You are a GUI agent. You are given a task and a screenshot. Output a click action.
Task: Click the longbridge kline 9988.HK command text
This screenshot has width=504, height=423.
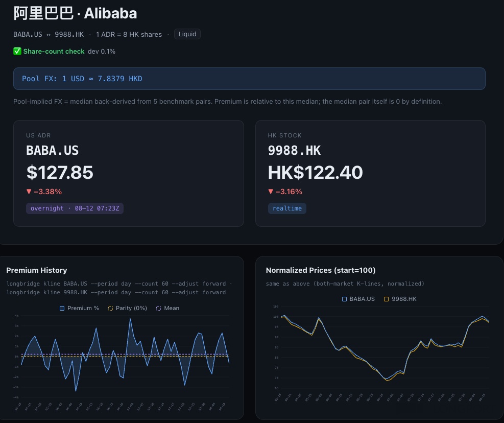116,292
